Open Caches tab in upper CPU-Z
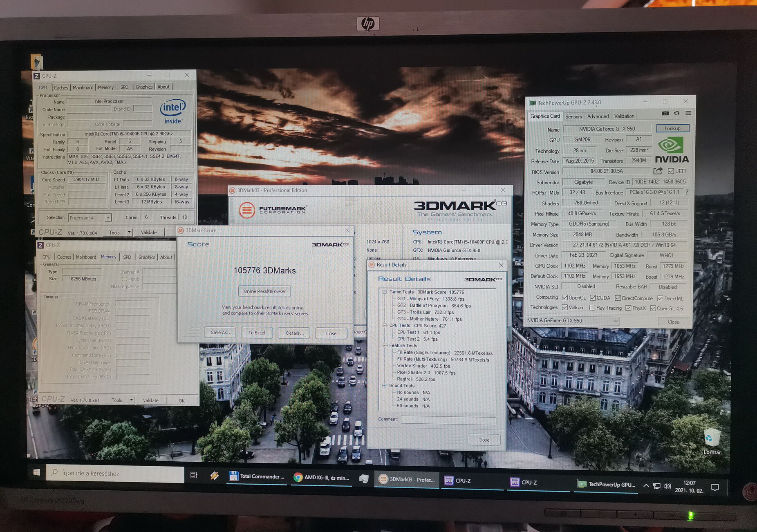 pos(61,87)
